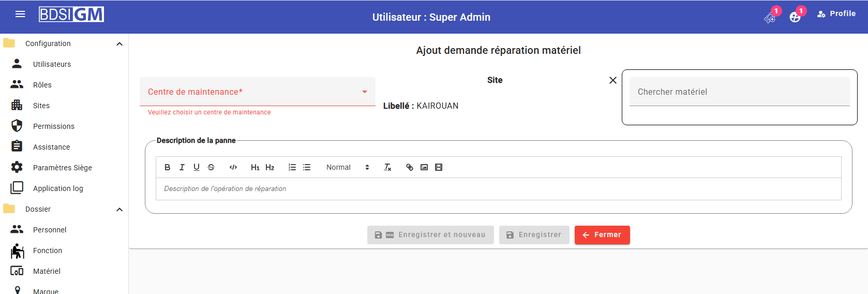The height and width of the screenshot is (294, 868).
Task: Click the Sites building icon
Action: pyautogui.click(x=17, y=105)
